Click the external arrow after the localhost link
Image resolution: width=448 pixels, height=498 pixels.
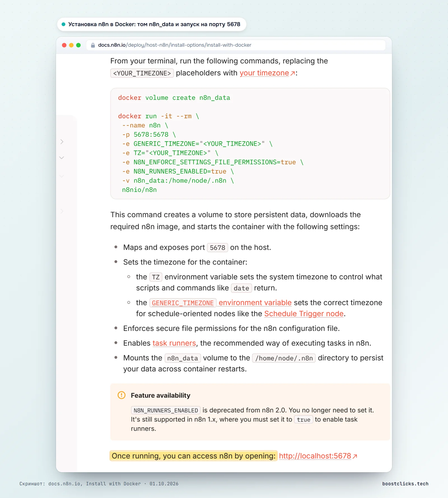click(355, 456)
